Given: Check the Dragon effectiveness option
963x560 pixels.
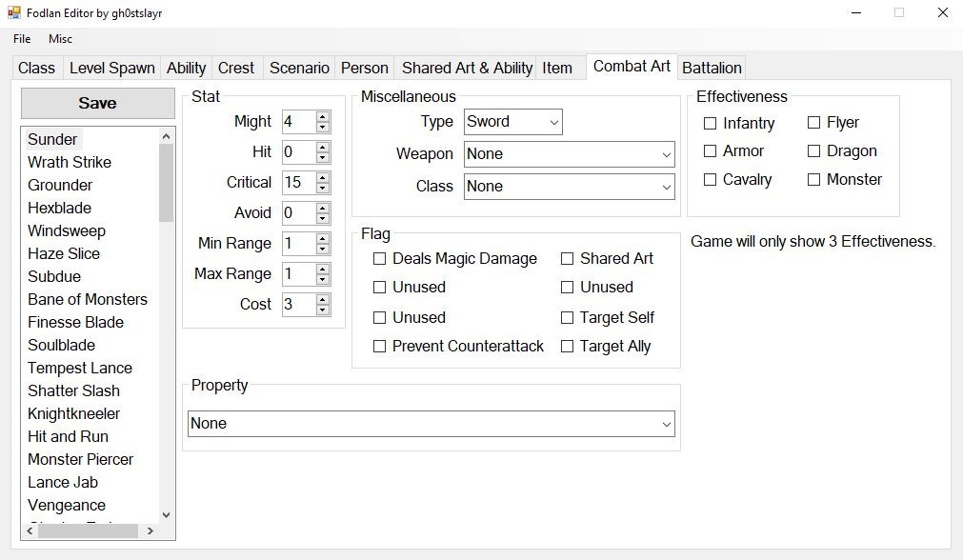Looking at the screenshot, I should [x=814, y=150].
